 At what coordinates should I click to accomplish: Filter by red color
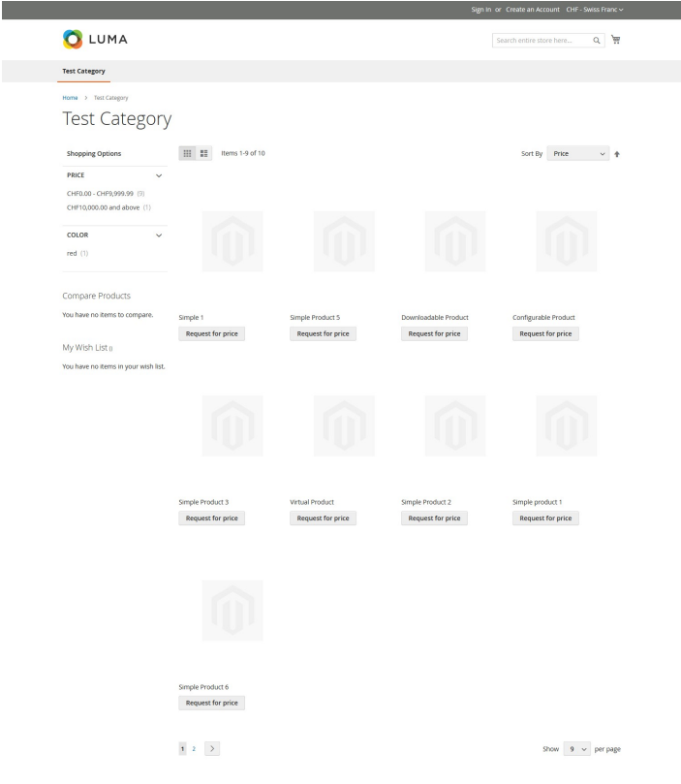pos(72,253)
